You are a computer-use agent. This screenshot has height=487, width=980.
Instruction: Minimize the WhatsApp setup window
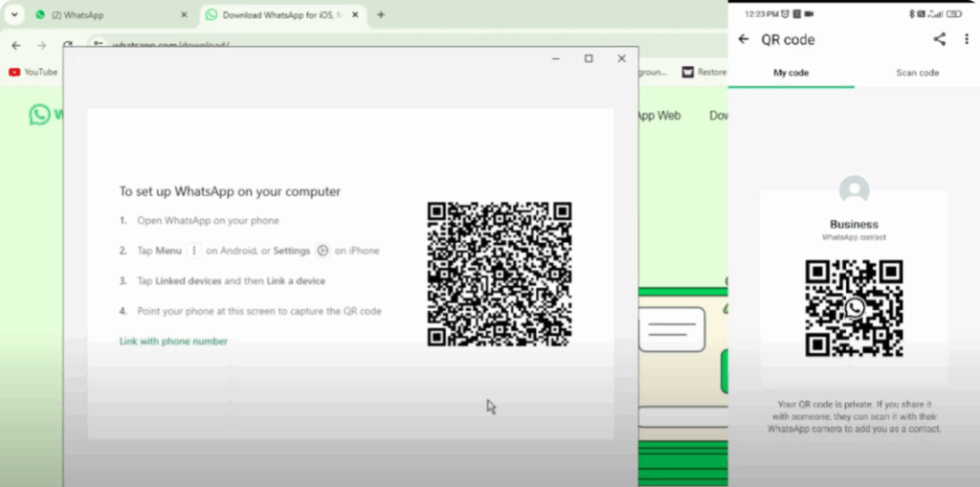[x=556, y=58]
